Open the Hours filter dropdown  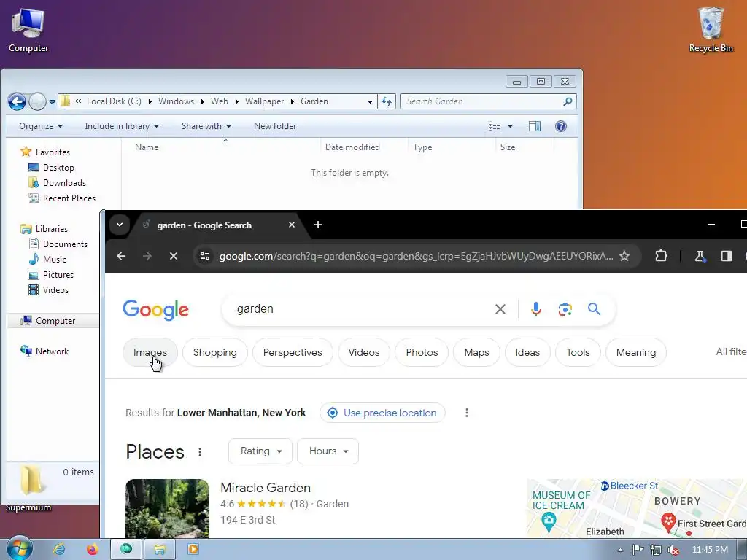(x=328, y=451)
